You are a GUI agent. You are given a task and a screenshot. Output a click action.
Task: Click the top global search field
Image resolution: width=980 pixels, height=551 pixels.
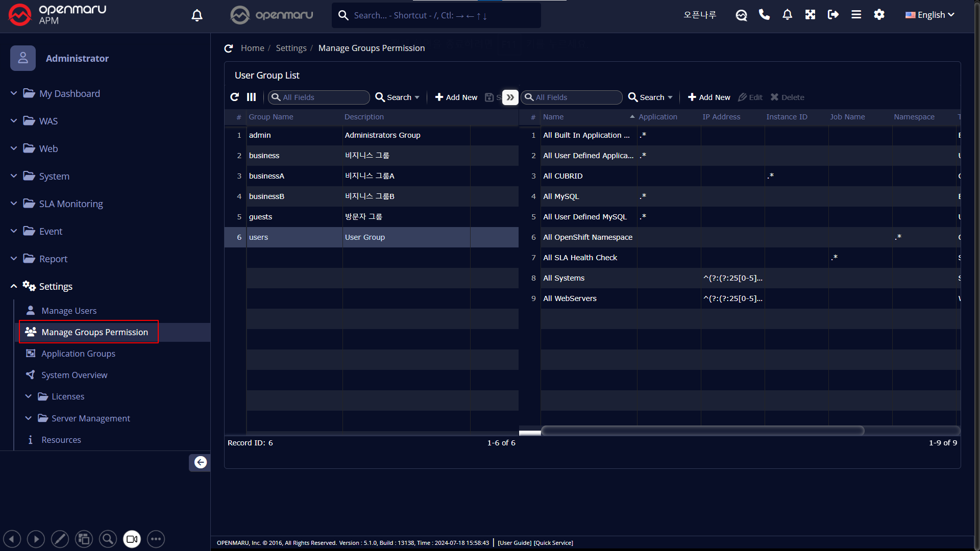pyautogui.click(x=436, y=15)
